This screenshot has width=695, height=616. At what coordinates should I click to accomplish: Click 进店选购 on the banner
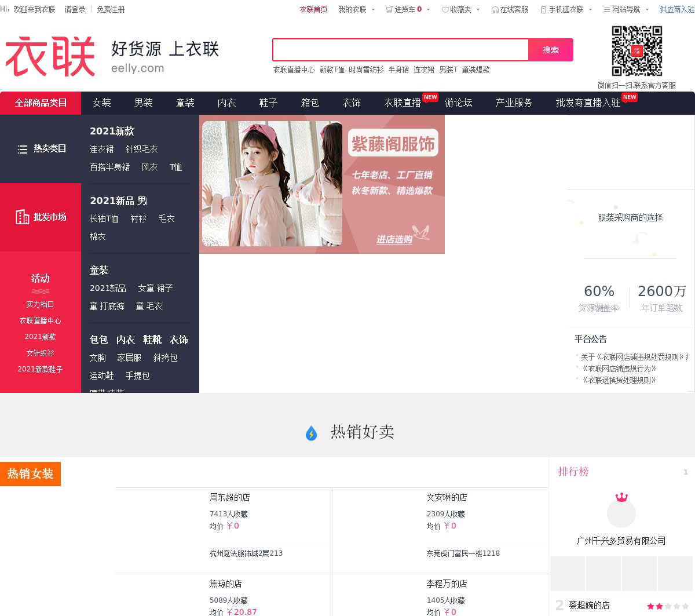(x=394, y=239)
